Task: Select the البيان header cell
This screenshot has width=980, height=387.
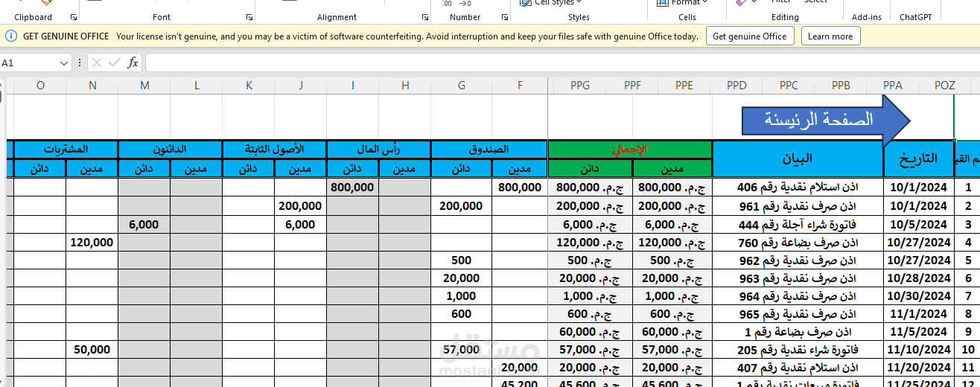Action: pyautogui.click(x=798, y=159)
